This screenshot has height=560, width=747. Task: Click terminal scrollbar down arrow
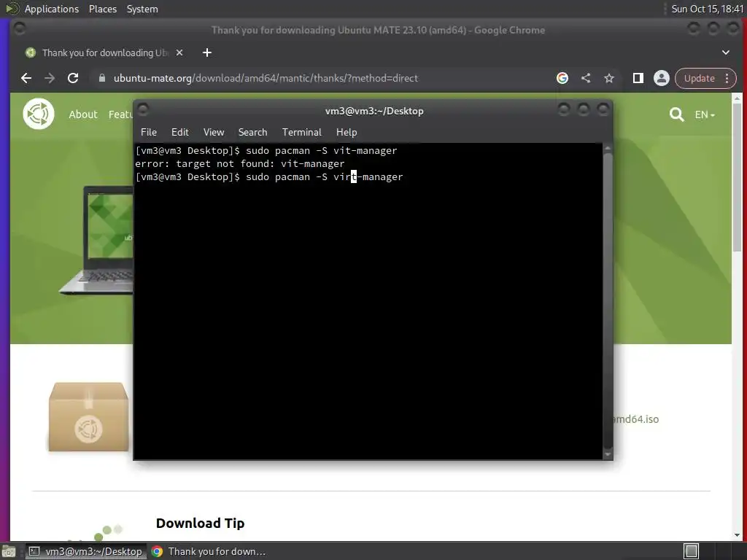point(608,455)
